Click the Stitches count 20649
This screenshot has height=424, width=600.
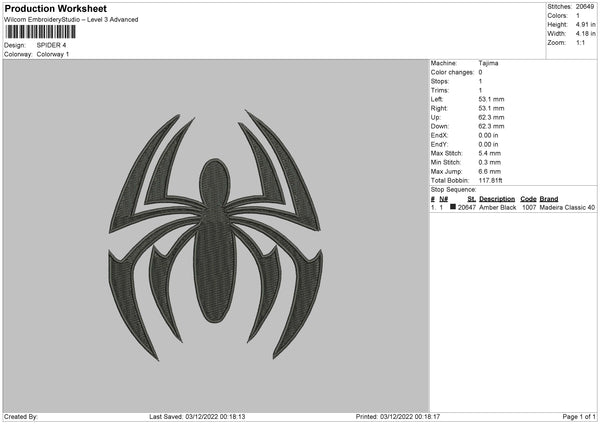pos(585,7)
